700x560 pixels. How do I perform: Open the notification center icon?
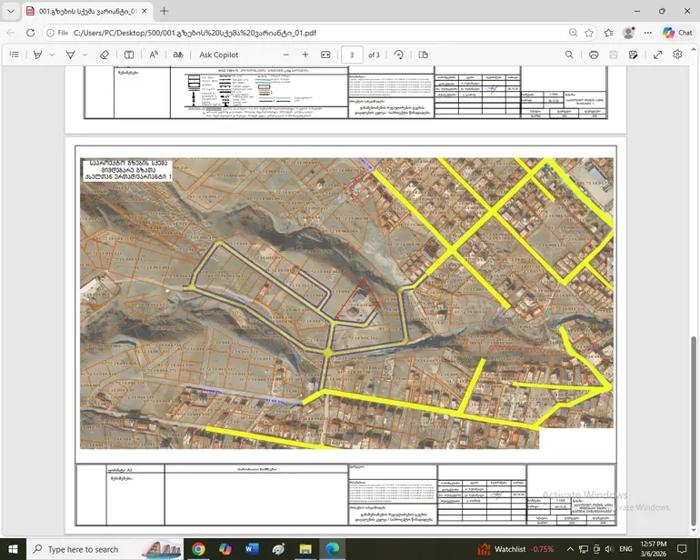coord(682,549)
